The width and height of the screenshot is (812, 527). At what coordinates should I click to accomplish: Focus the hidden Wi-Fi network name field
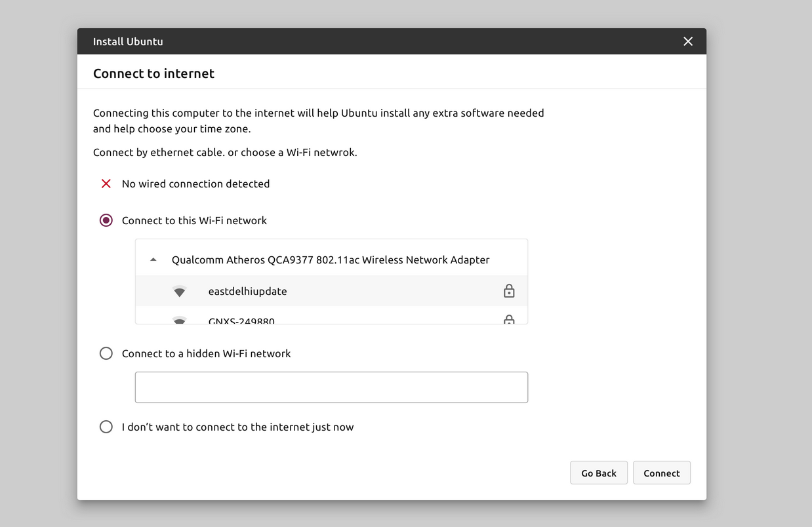[x=331, y=387]
